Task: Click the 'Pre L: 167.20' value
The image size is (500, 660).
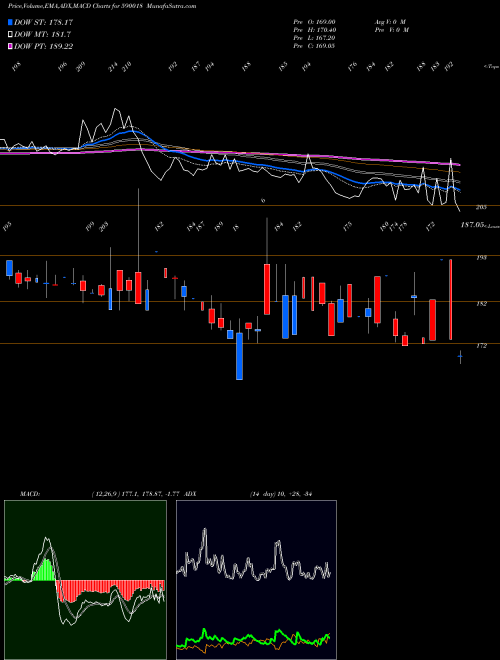Action: click(x=314, y=38)
